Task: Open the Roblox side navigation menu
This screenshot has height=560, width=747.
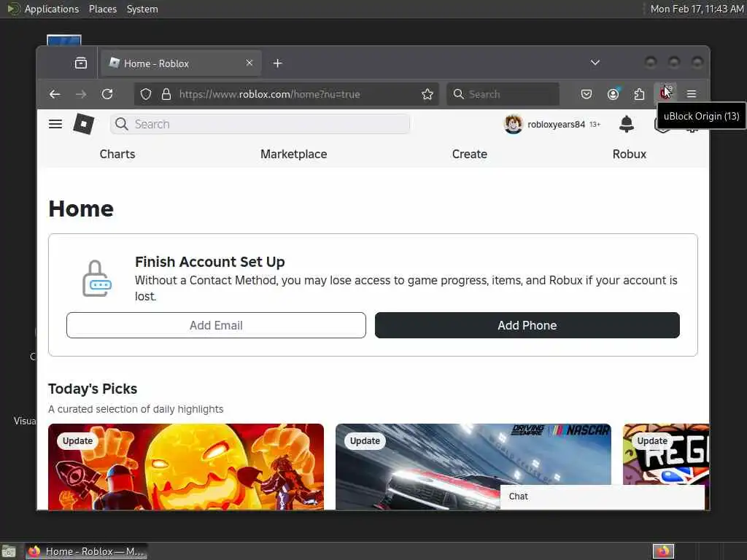Action: [55, 124]
